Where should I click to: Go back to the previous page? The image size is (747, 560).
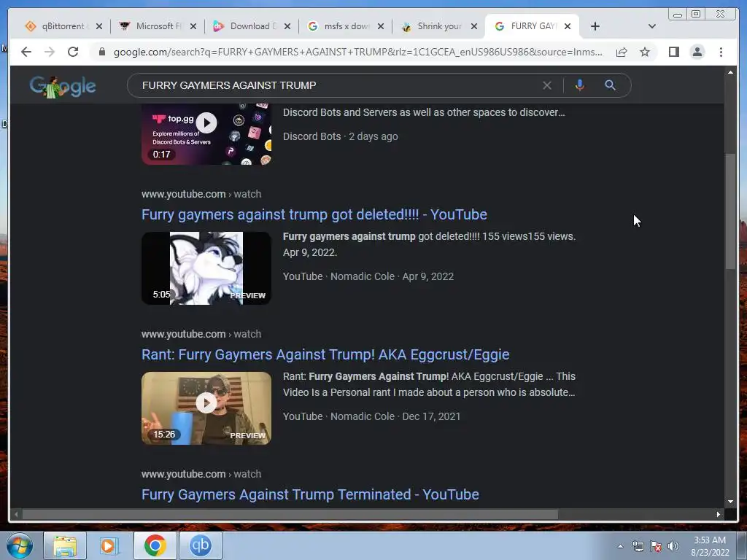tap(26, 52)
